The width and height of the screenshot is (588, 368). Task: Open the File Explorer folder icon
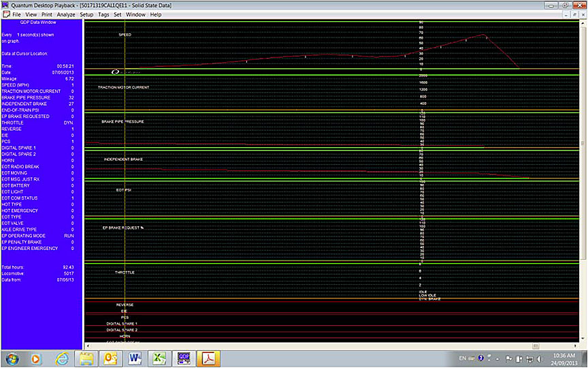tap(86, 358)
